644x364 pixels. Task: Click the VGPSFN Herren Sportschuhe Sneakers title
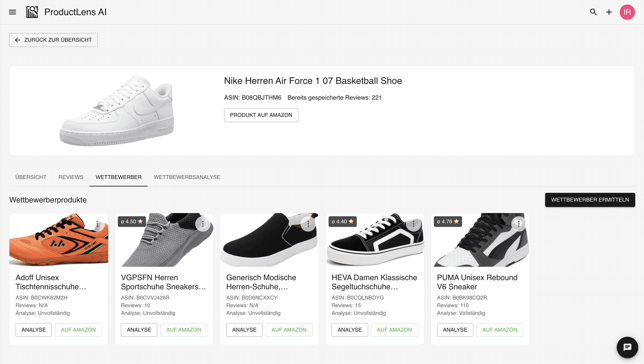coord(164,282)
